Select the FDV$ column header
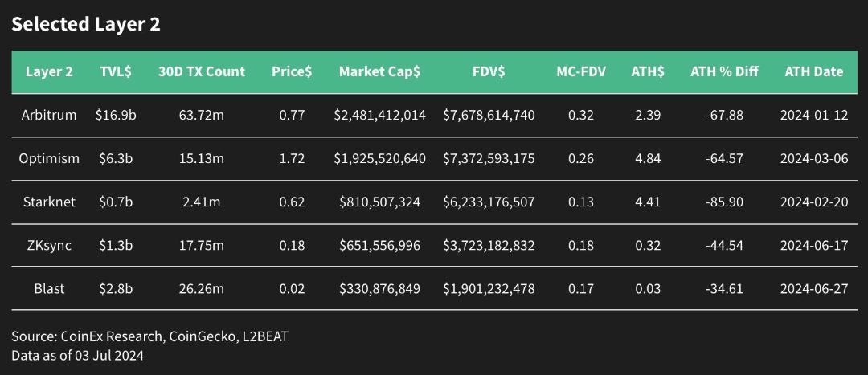Screen dimensions: 868x375 tap(489, 72)
